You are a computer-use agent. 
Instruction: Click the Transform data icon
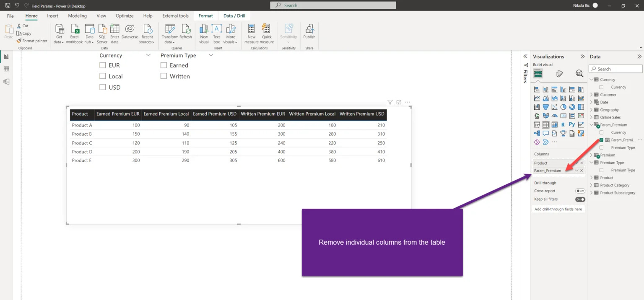tap(170, 29)
